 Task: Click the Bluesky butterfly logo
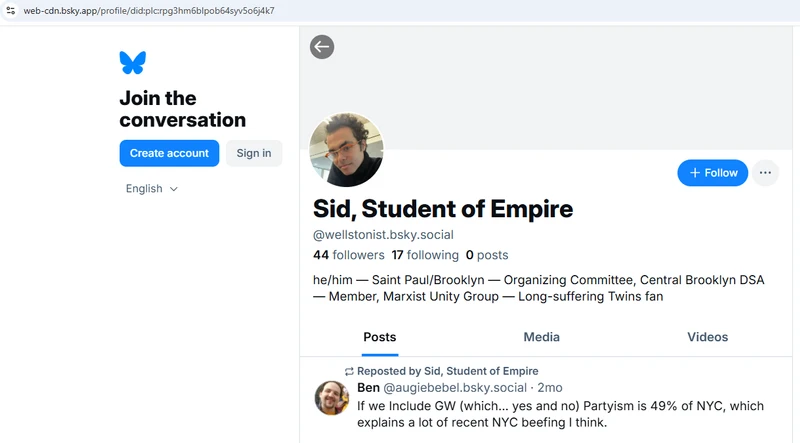pyautogui.click(x=132, y=63)
